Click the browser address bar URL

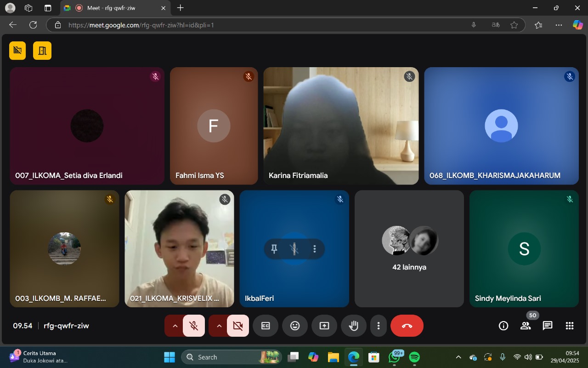(257, 25)
